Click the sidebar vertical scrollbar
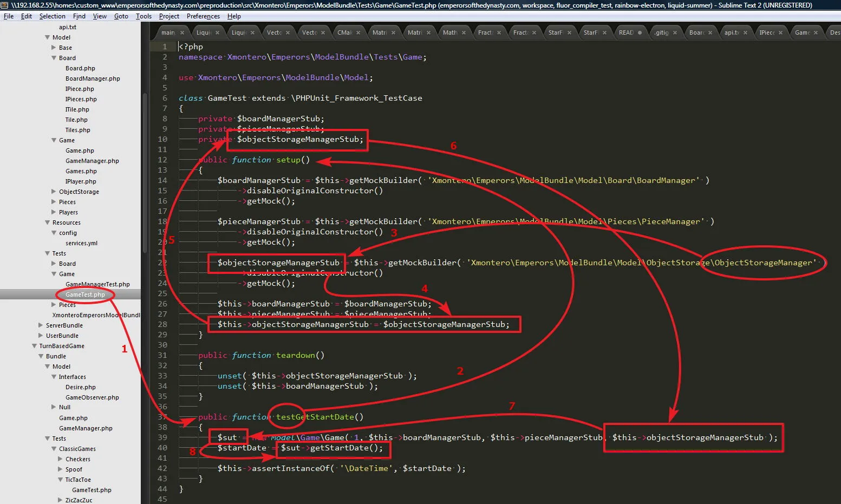This screenshot has height=504, width=841. coord(145,173)
